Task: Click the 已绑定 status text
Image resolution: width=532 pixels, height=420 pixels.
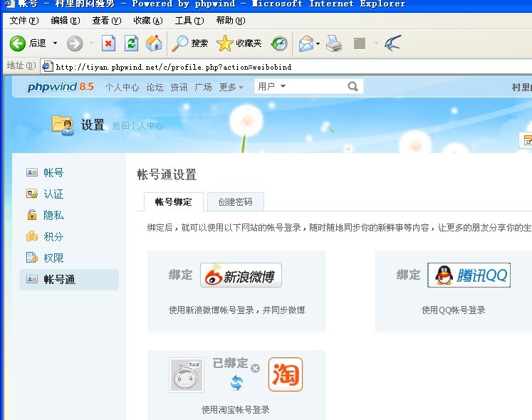Action: (230, 363)
